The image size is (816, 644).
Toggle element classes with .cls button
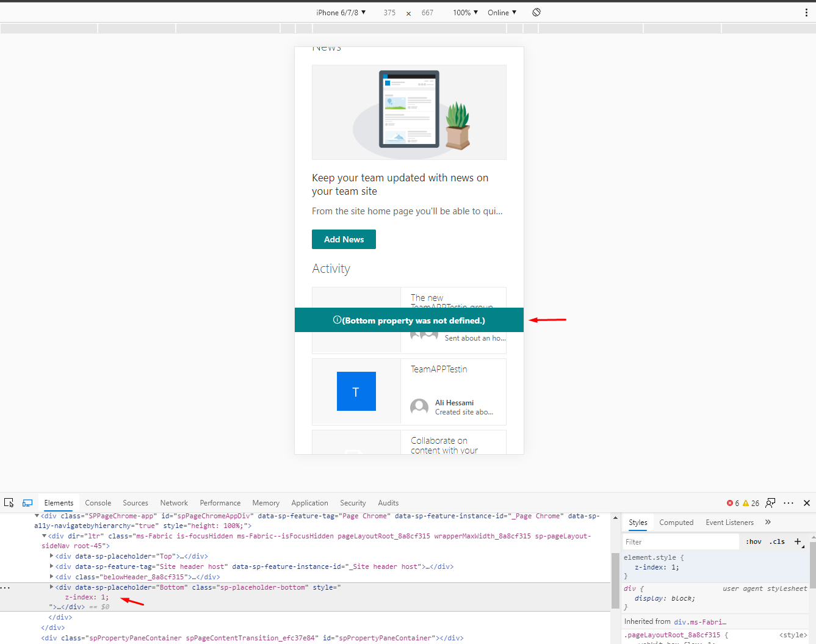777,541
